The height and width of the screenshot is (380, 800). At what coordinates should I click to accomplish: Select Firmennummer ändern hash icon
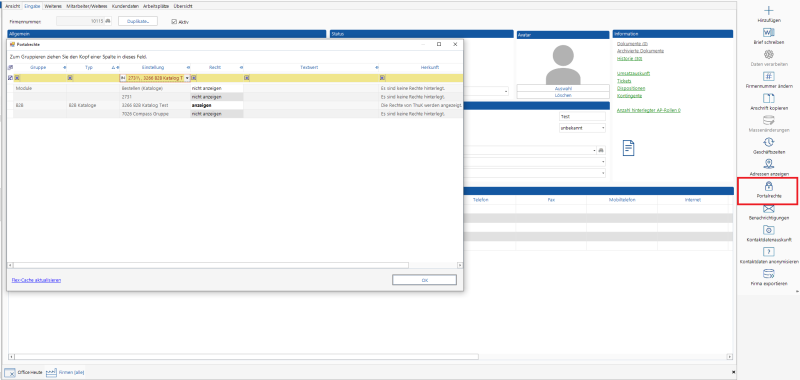pos(769,77)
